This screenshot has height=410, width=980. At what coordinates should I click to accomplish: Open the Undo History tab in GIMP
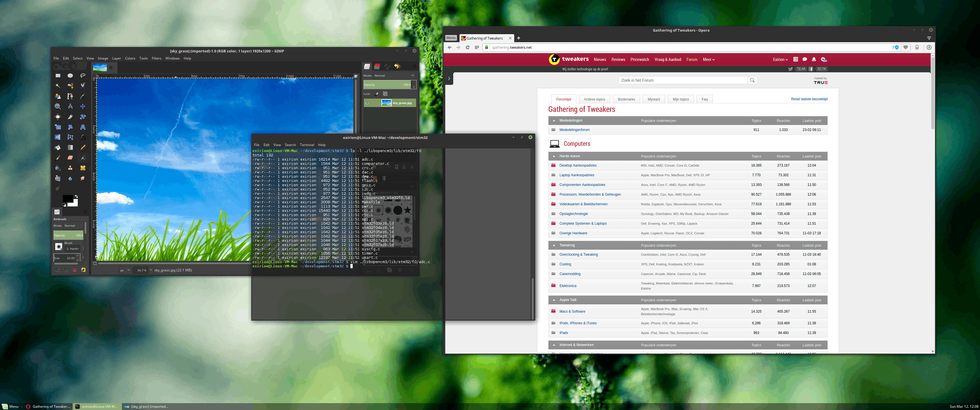point(397,67)
